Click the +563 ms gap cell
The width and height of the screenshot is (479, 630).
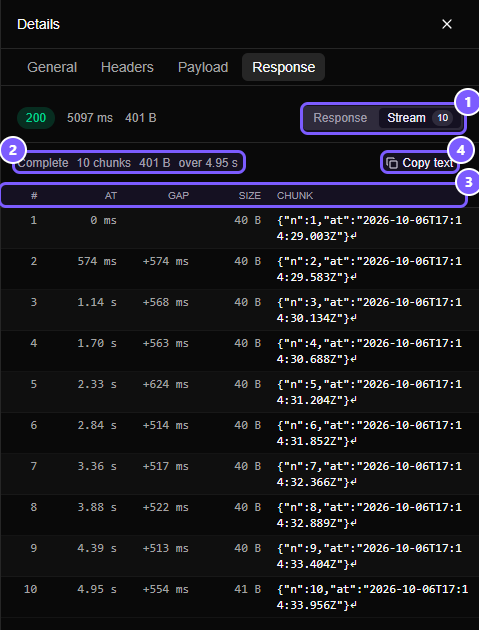(166, 343)
